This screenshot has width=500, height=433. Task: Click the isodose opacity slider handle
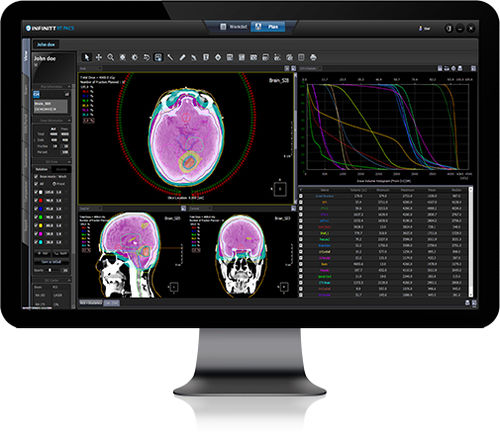[50, 270]
